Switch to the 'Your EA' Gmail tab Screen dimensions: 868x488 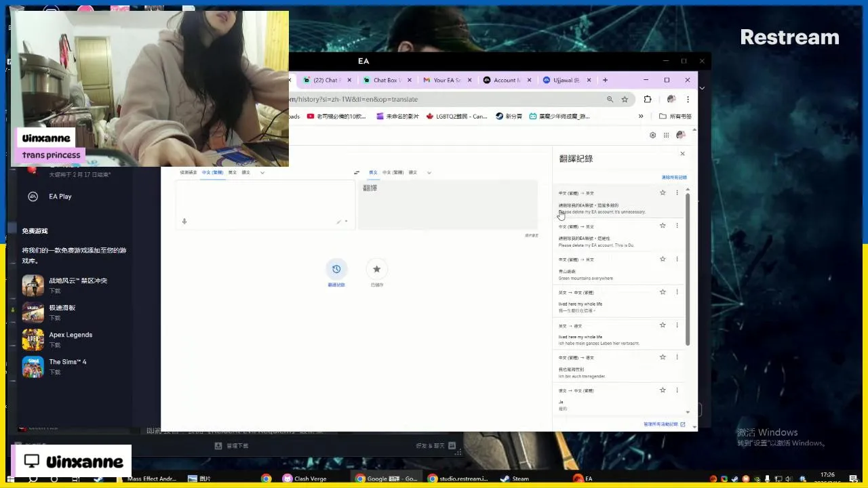pyautogui.click(x=447, y=80)
